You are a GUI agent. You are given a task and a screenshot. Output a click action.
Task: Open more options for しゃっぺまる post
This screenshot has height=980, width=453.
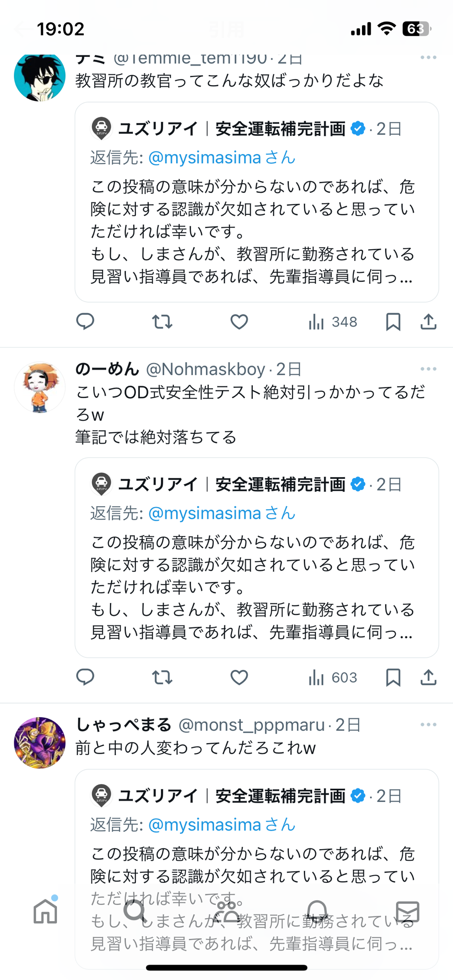[428, 724]
